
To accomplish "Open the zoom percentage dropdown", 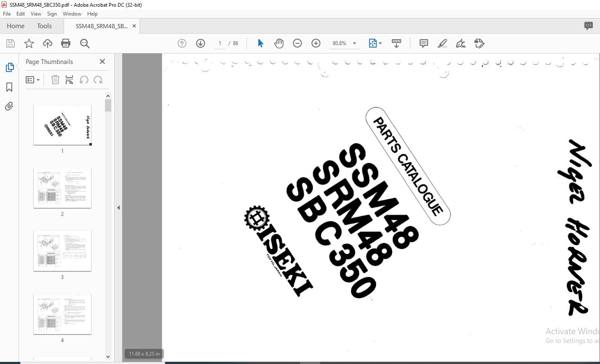I will pyautogui.click(x=354, y=43).
